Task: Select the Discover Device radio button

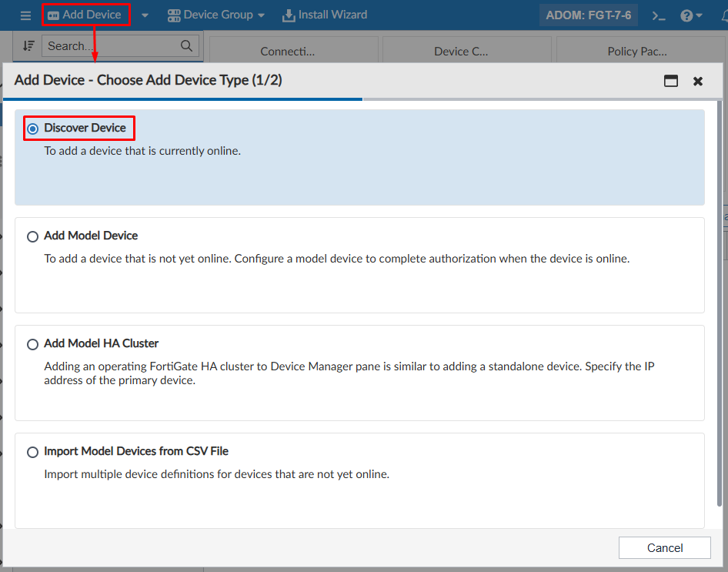Action: [x=32, y=128]
